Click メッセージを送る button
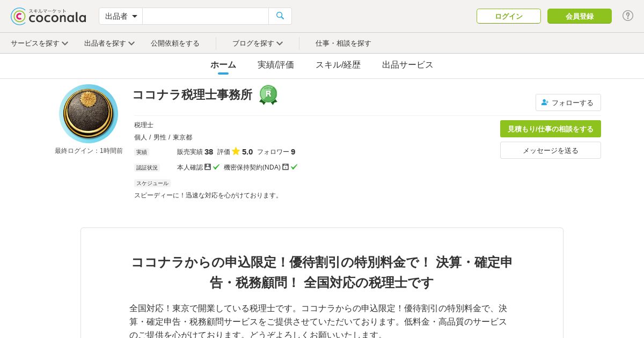Viewport: 644px width, 338px height. click(x=551, y=150)
